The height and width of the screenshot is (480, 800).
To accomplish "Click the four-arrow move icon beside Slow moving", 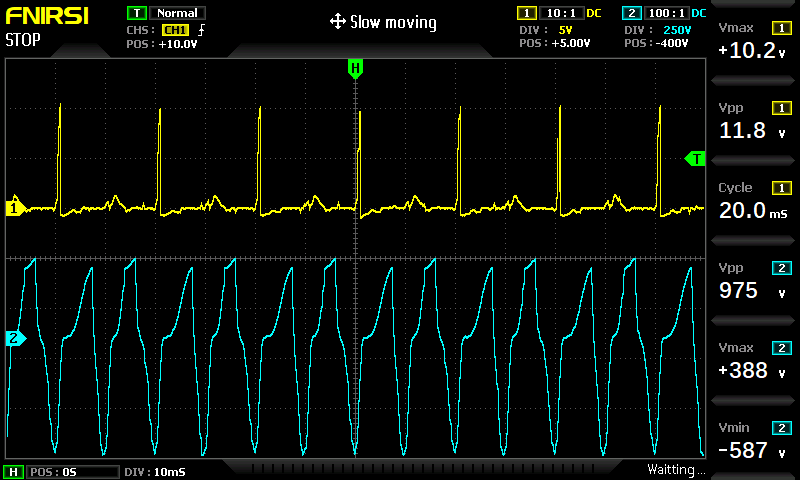I will click(337, 22).
